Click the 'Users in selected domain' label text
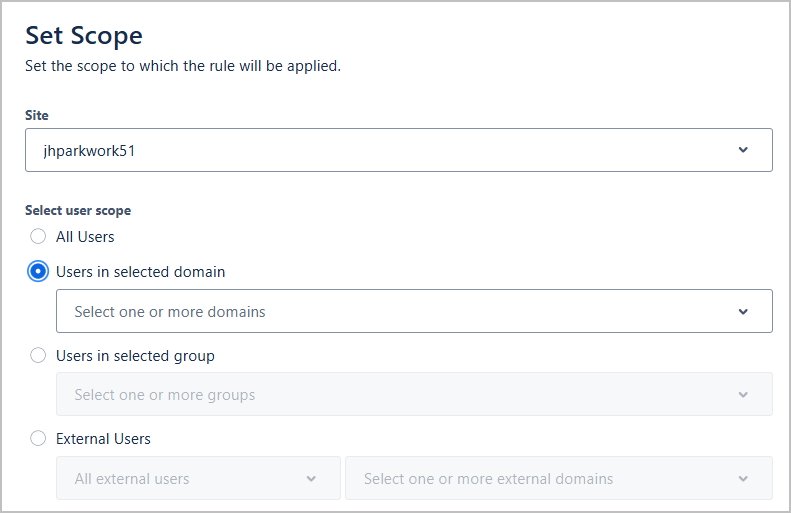Screen dimensions: 791x513 coord(141,272)
